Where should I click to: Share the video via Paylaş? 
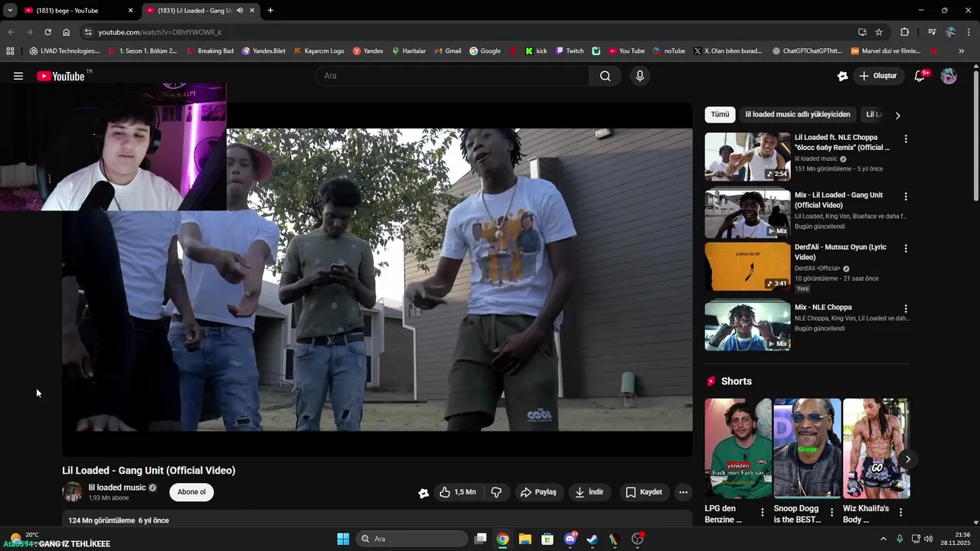pos(538,492)
